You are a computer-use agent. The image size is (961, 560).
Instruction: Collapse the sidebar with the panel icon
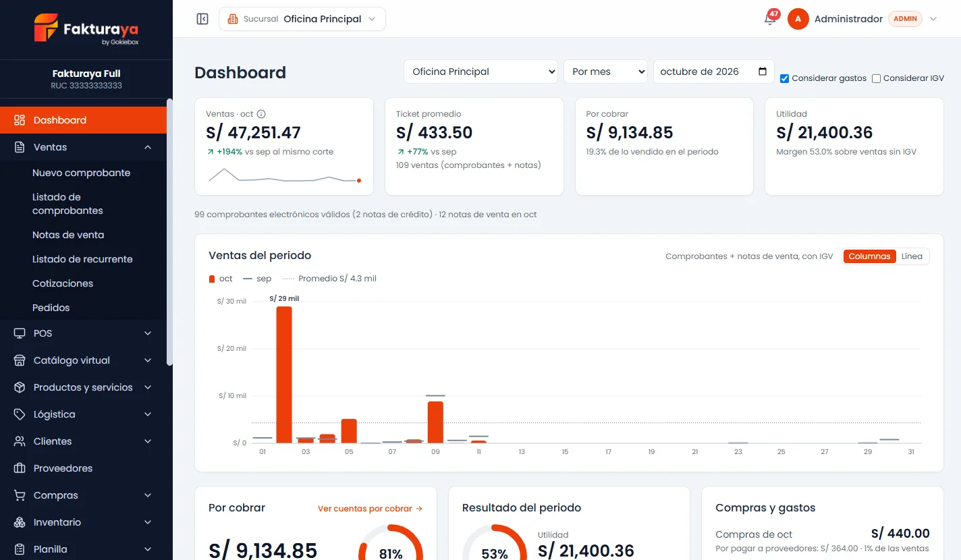click(202, 19)
